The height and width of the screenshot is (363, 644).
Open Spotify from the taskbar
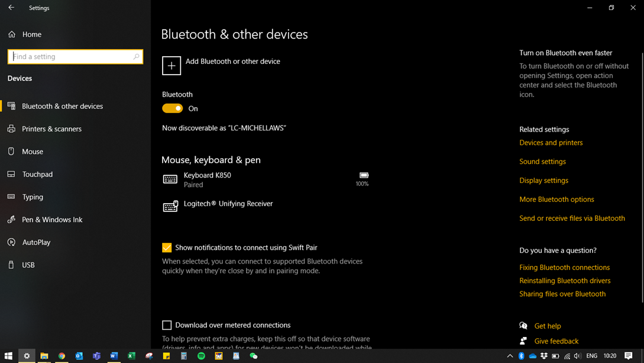[201, 356]
